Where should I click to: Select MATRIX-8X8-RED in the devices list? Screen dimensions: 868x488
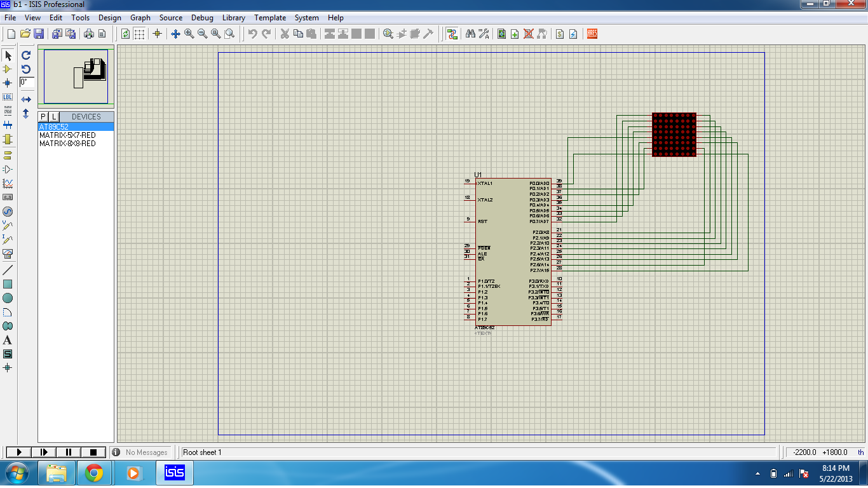76,144
